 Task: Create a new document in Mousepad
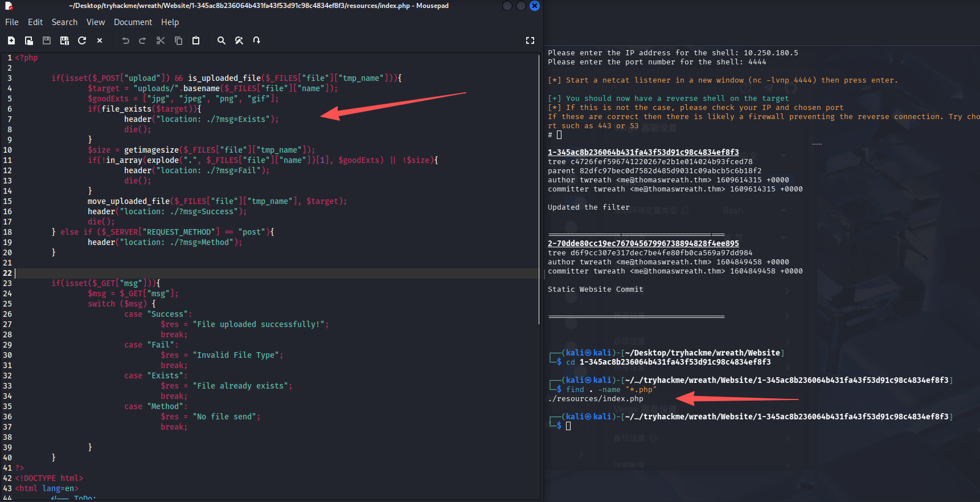click(11, 40)
